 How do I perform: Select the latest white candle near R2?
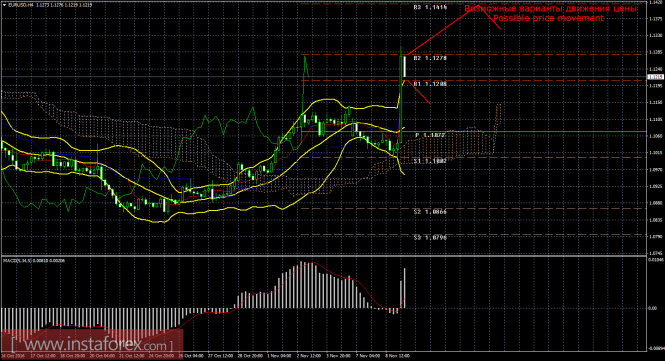(405, 66)
